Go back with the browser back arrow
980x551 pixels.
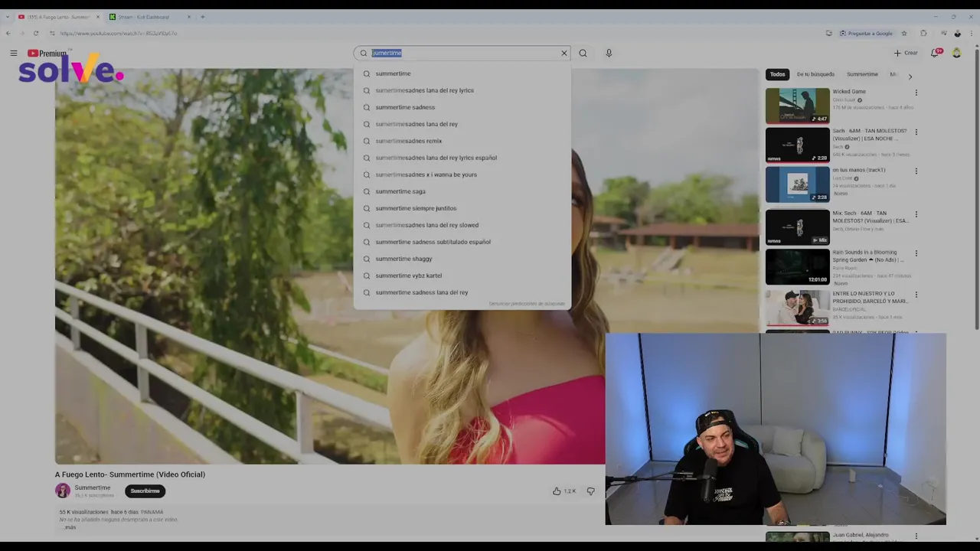[x=8, y=33]
